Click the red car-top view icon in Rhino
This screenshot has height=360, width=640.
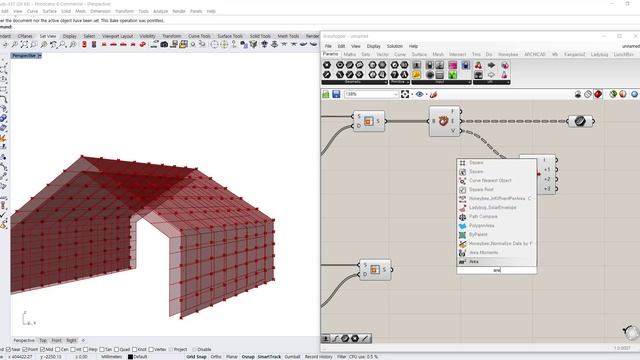tap(84, 44)
